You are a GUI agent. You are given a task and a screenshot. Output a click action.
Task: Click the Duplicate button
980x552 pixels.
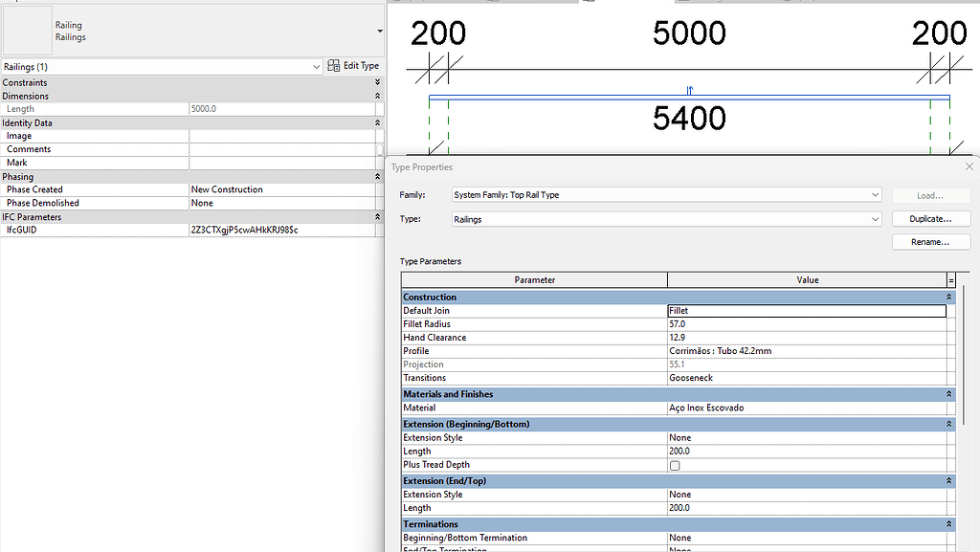[x=930, y=218]
